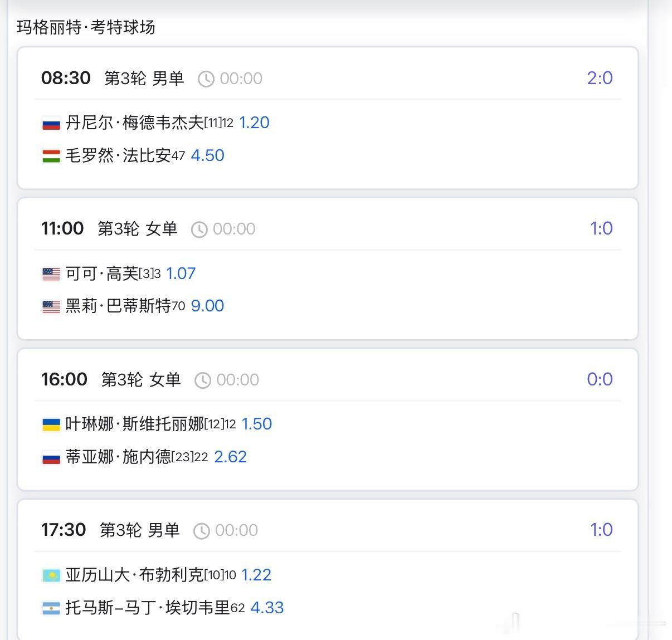The width and height of the screenshot is (672, 640).
Task: Select odds 4.33 for 埃切韦里
Action: 267,608
